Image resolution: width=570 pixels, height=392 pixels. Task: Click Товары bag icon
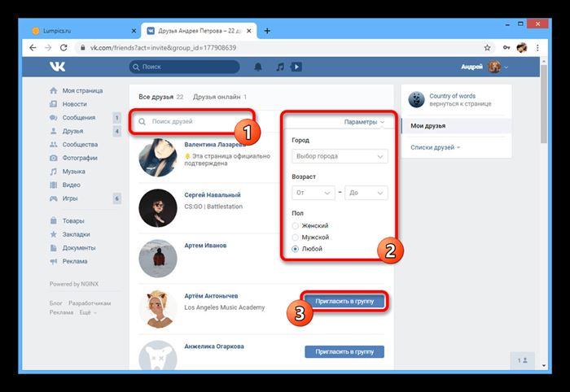click(x=54, y=220)
